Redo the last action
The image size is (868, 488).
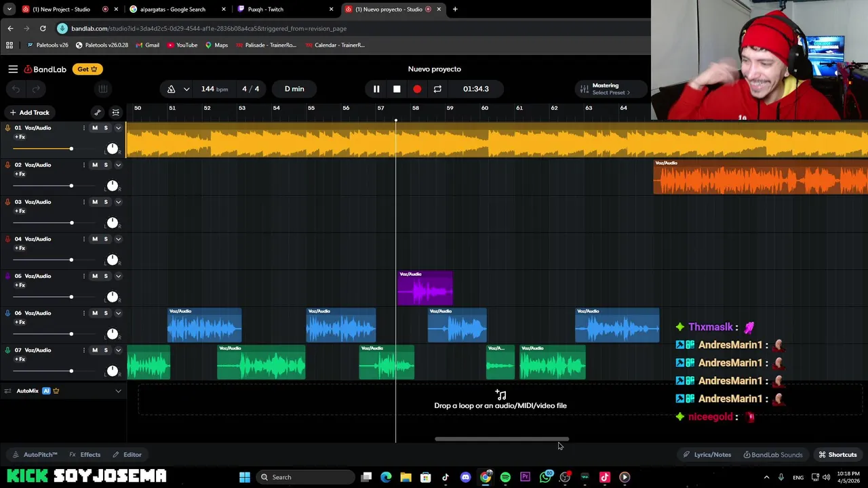(x=36, y=89)
